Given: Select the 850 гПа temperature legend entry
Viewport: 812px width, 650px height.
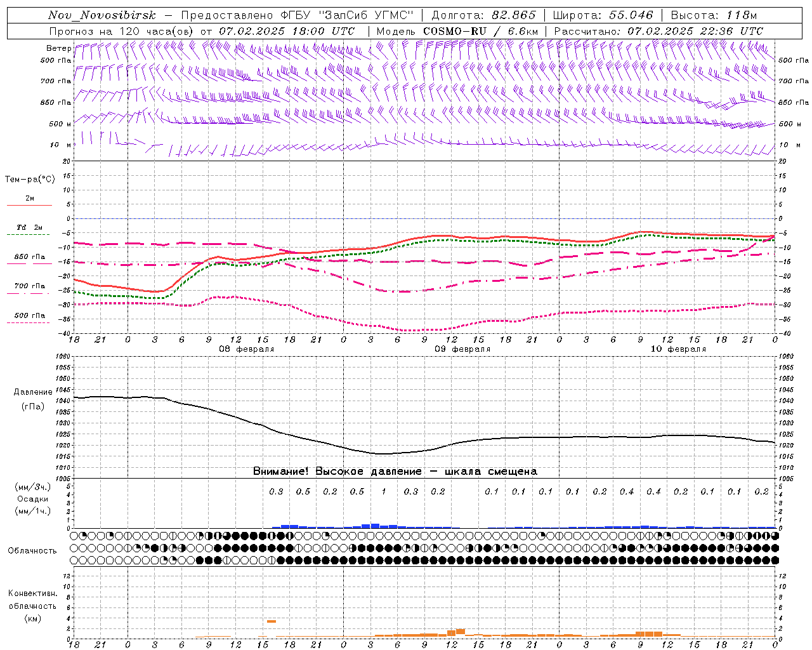Looking at the screenshot, I should [x=29, y=257].
